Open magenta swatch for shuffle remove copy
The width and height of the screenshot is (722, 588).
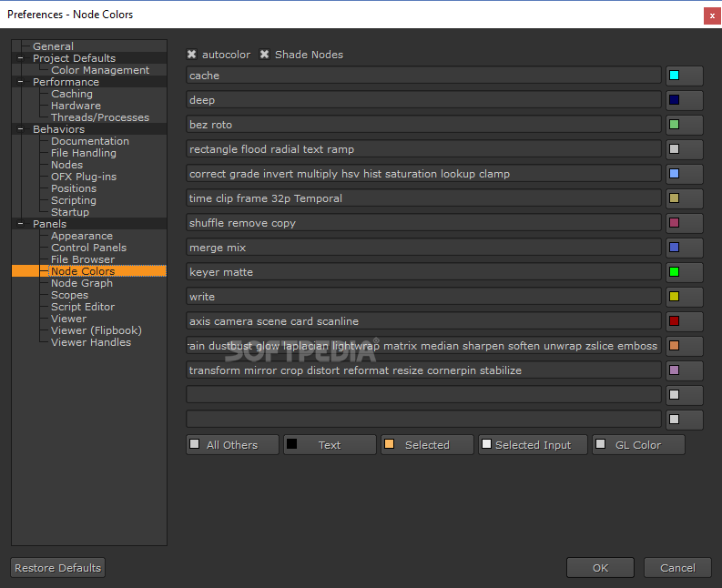point(685,223)
